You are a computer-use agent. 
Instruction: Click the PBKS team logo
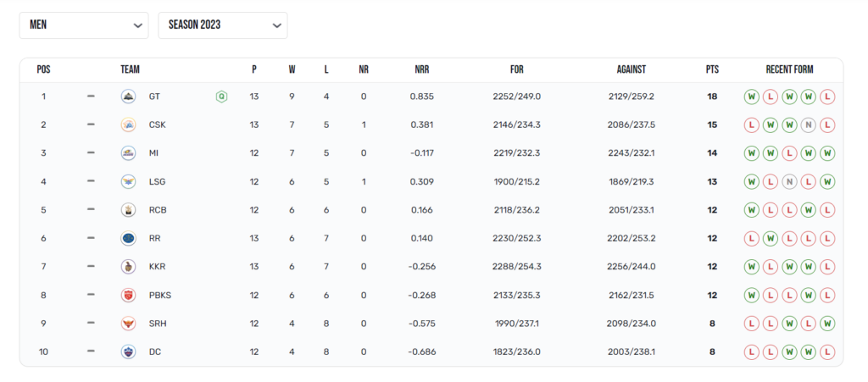pos(128,296)
